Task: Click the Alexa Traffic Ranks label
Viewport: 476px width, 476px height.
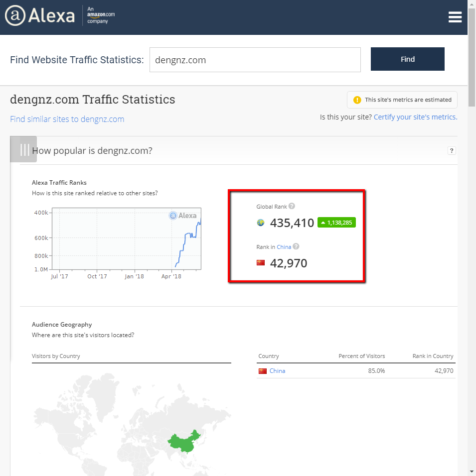Action: (59, 182)
